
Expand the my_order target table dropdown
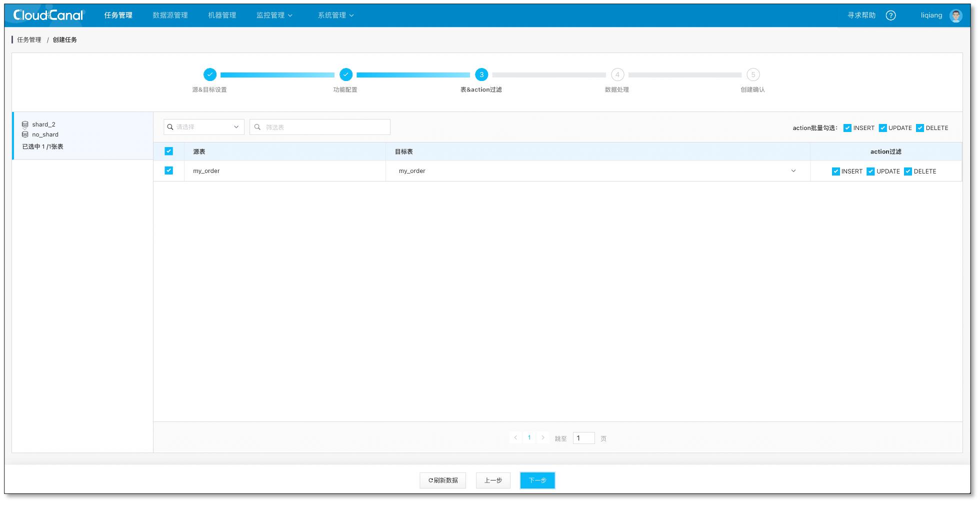793,170
